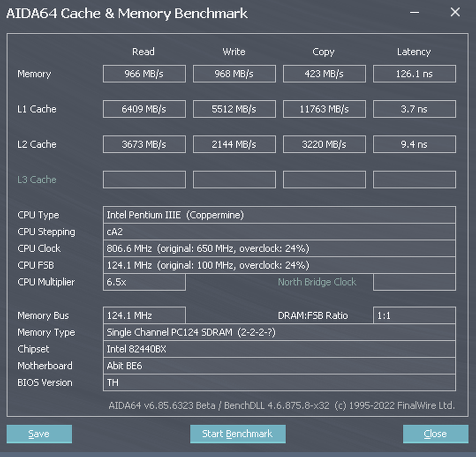Click the CPU Stepping label
The height and width of the screenshot is (457, 476).
click(x=46, y=232)
